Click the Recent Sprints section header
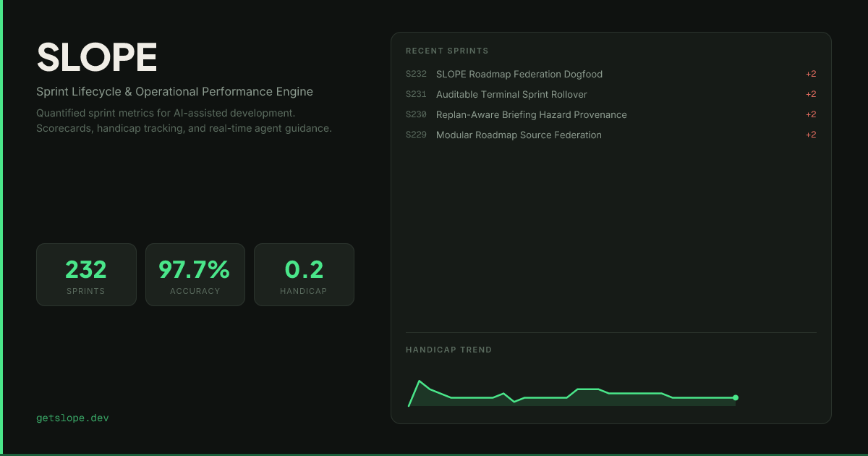Viewport: 868px width, 456px height. [447, 51]
